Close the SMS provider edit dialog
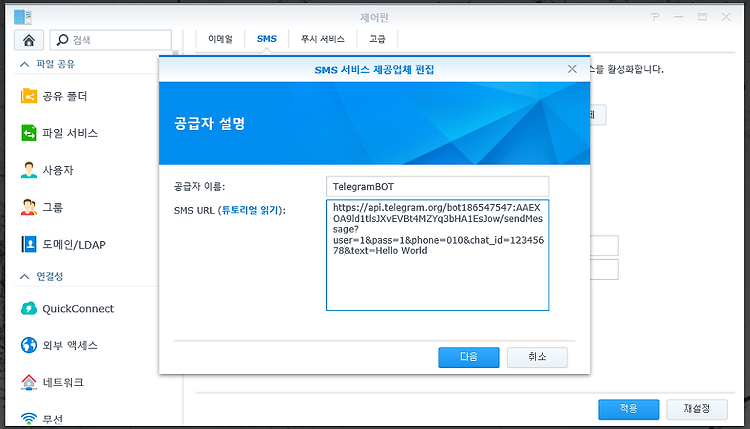The height and width of the screenshot is (429, 750). pyautogui.click(x=572, y=69)
